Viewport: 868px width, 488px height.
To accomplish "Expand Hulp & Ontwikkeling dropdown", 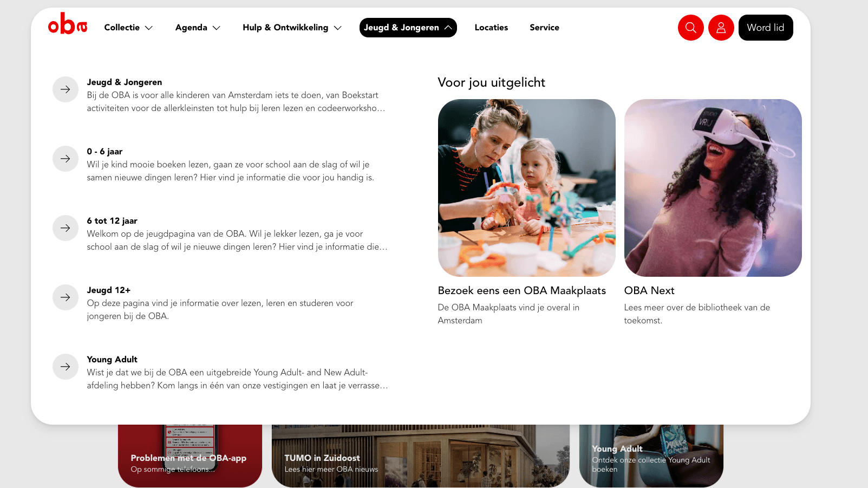I will 292,28.
